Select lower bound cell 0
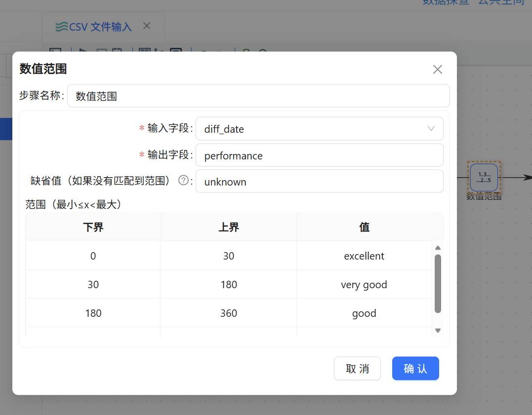The width and height of the screenshot is (532, 415). pos(93,256)
